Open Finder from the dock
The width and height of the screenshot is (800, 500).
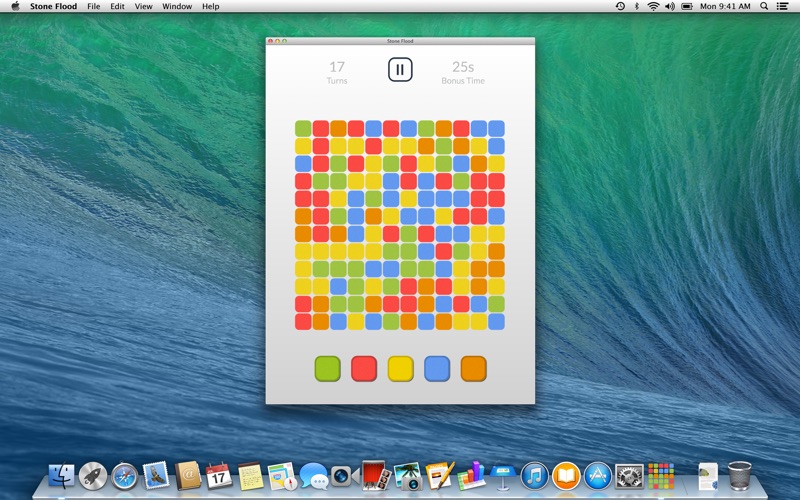click(62, 475)
